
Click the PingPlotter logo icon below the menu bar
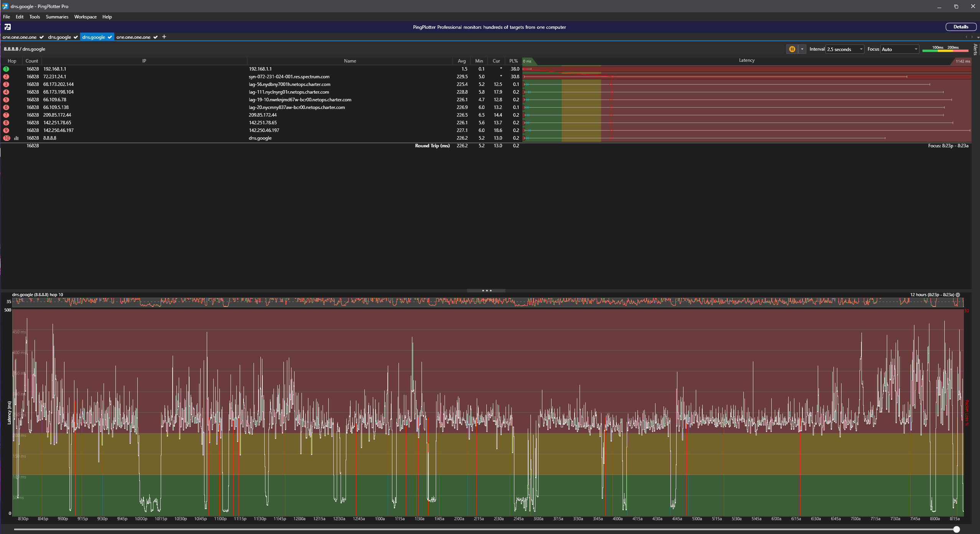click(x=8, y=27)
